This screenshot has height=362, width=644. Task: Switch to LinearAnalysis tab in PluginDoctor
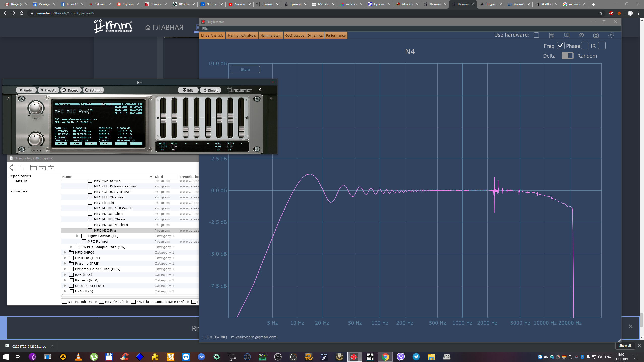[x=212, y=35]
